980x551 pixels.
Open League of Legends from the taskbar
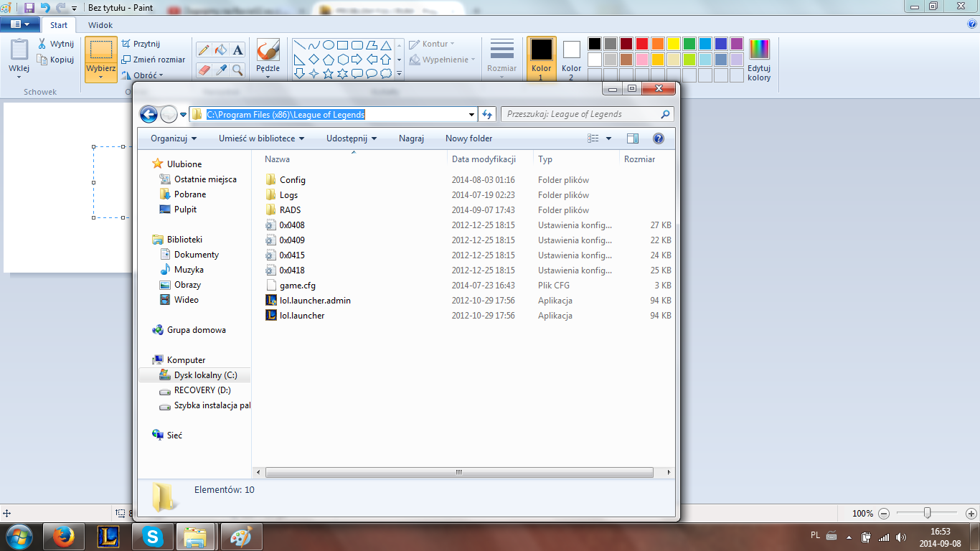108,537
